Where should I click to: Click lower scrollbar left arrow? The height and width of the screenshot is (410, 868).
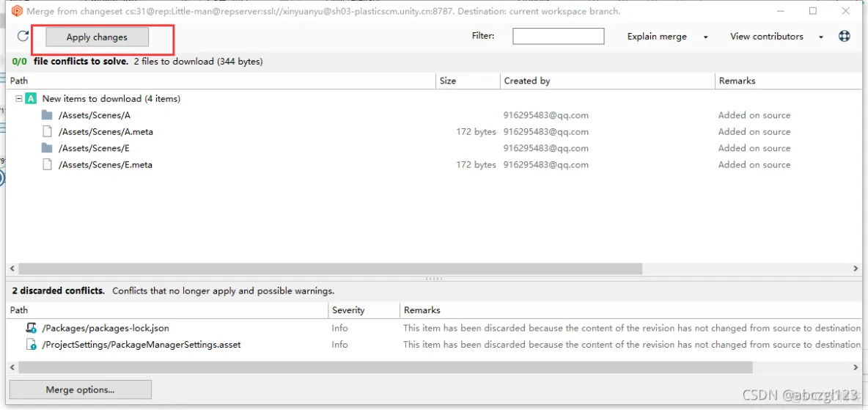tap(12, 367)
